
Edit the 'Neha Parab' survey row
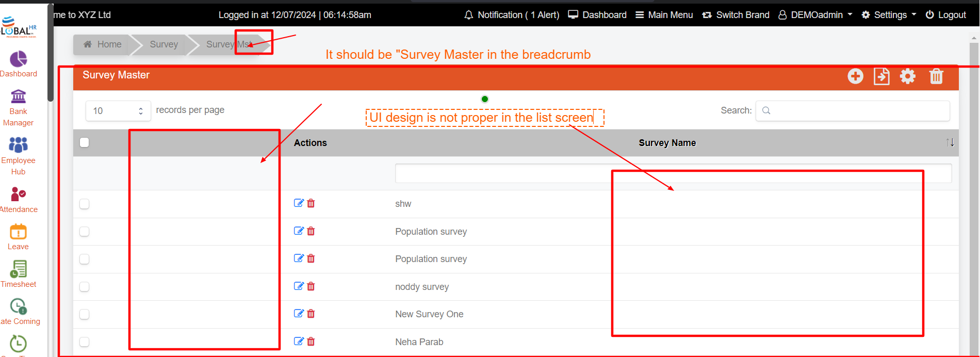pyautogui.click(x=299, y=342)
